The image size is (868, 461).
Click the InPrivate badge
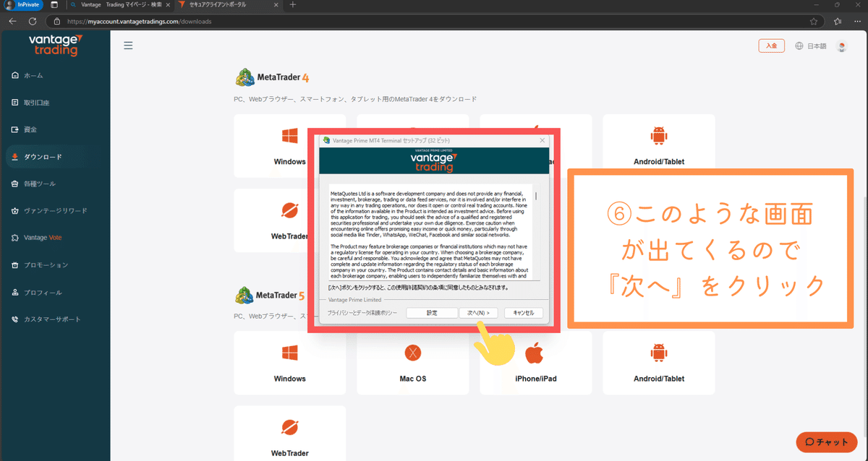coord(24,4)
